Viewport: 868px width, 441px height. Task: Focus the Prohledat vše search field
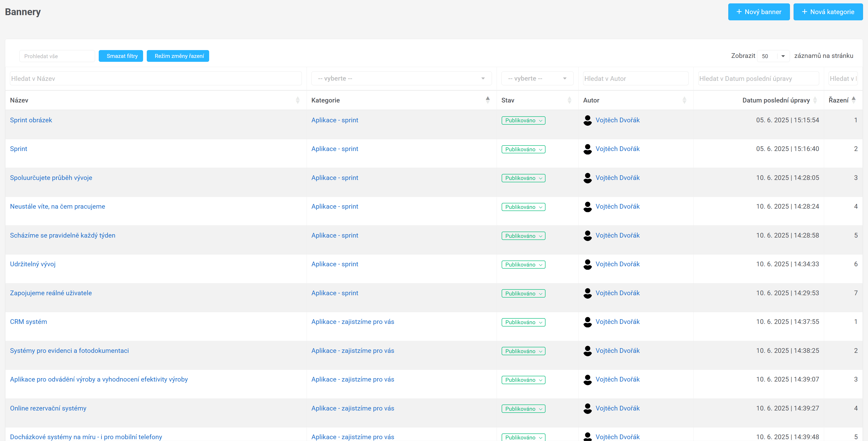pos(57,56)
